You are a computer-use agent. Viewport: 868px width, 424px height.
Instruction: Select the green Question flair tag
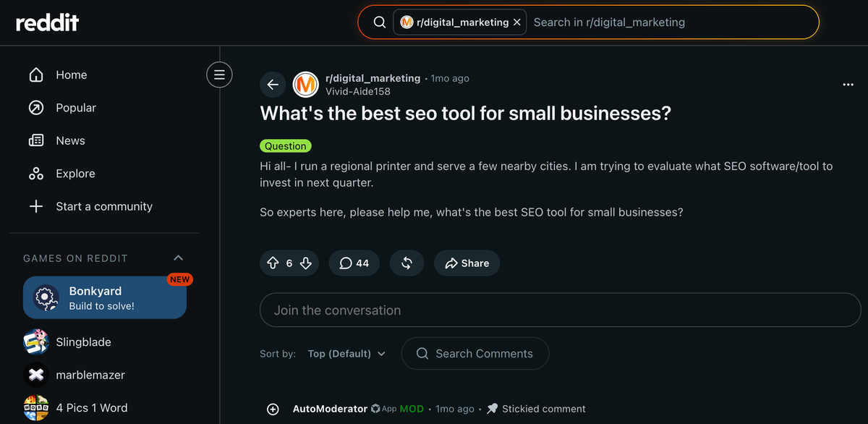click(285, 146)
